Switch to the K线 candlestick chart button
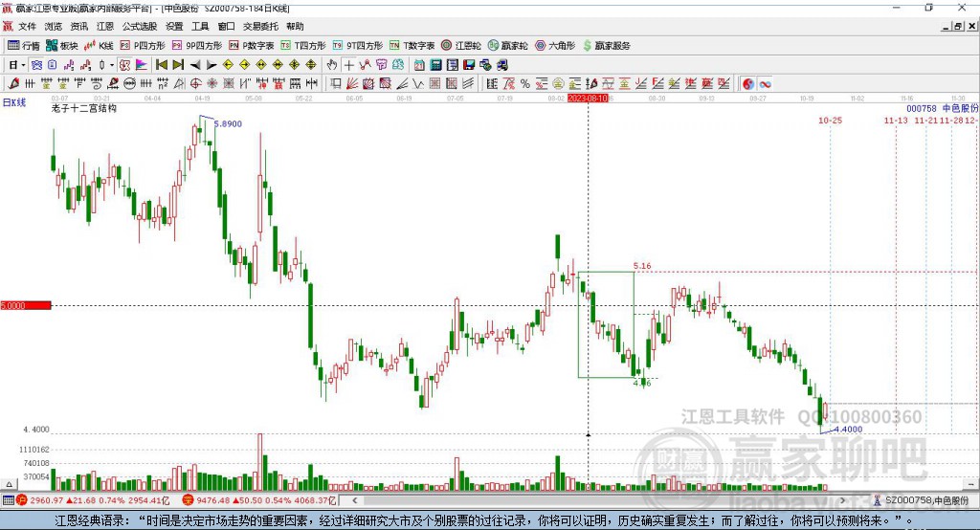The width and height of the screenshot is (980, 530). click(99, 46)
